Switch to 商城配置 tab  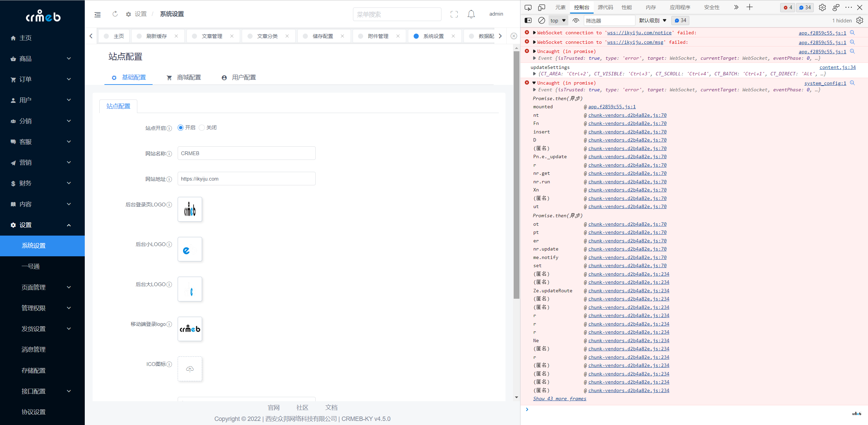pyautogui.click(x=184, y=77)
